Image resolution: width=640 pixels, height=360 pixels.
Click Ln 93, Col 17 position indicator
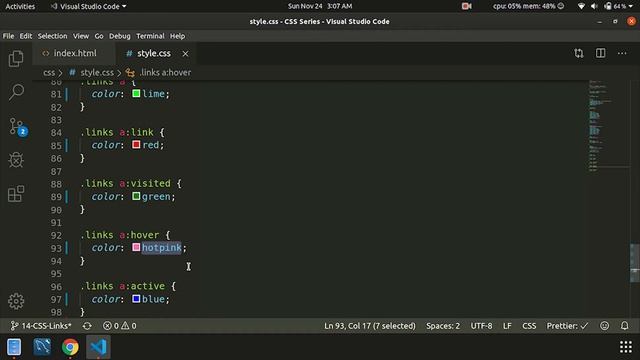[x=370, y=326]
